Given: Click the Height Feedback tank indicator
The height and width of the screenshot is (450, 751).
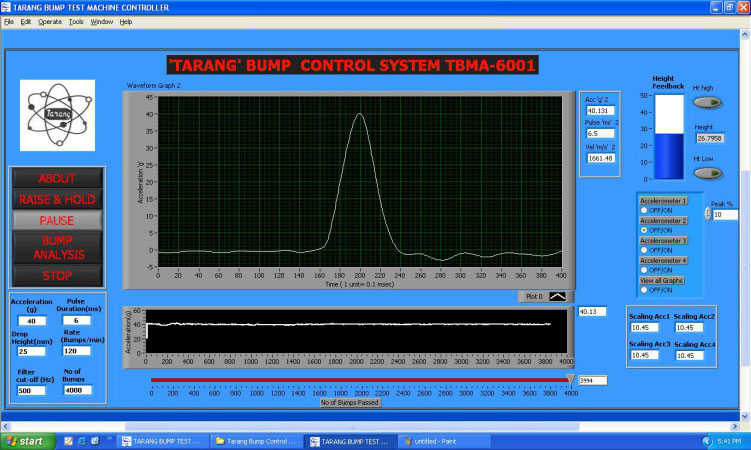Looking at the screenshot, I should coord(669,137).
